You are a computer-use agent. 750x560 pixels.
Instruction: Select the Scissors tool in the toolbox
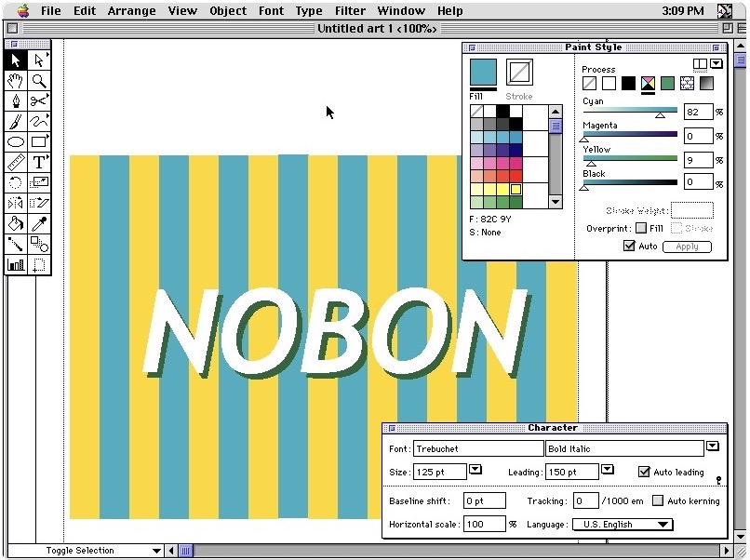pos(39,101)
